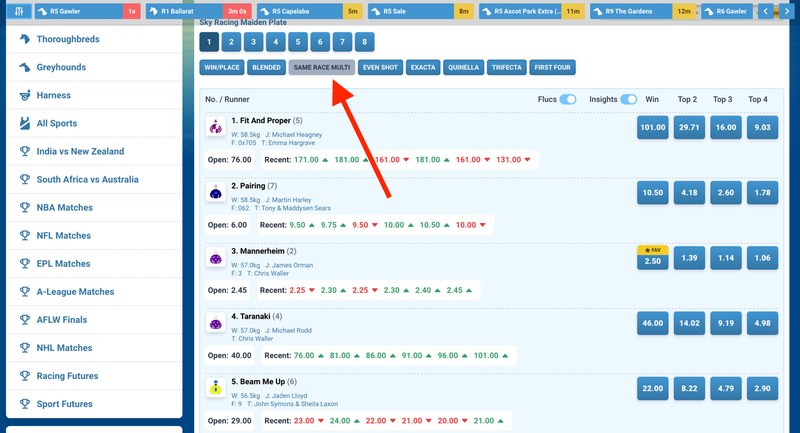The height and width of the screenshot is (433, 800).
Task: Click Mannerheim jockey silks icon
Action: [x=215, y=257]
